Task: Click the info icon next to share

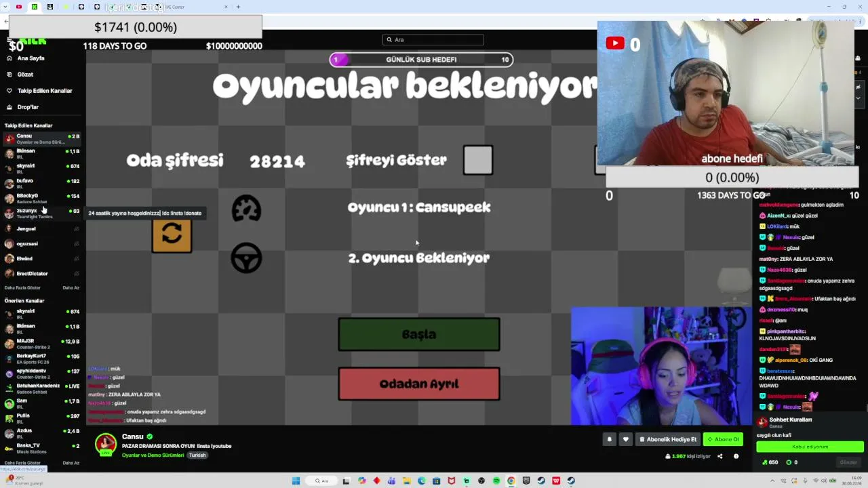Action: pos(736,456)
